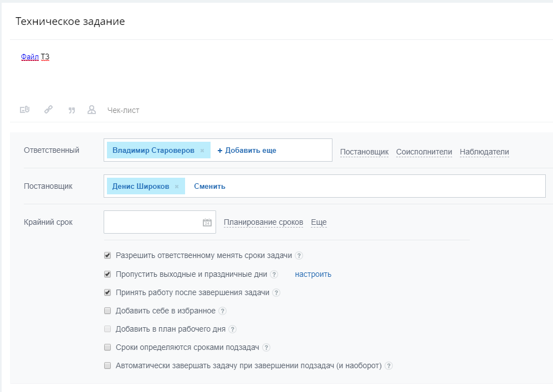Show help for adding to favorites
This screenshot has width=553, height=392.
pyautogui.click(x=222, y=311)
